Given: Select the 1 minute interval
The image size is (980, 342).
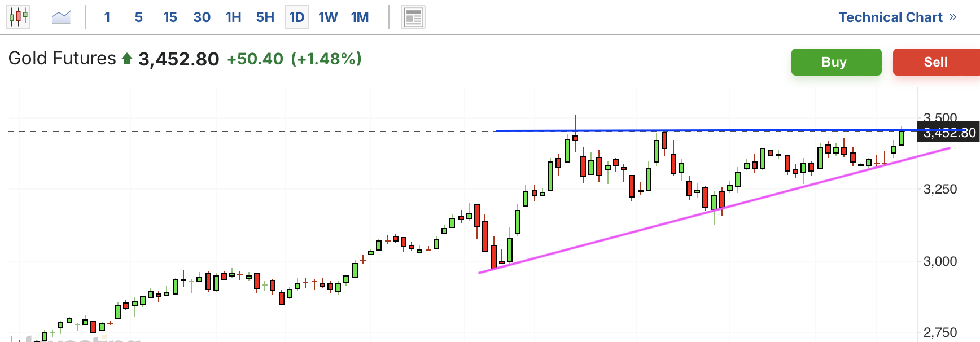Looking at the screenshot, I should tap(107, 17).
